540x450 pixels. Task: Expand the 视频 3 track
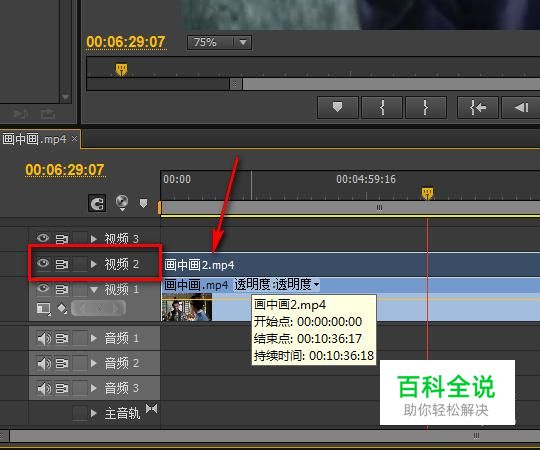click(x=94, y=239)
